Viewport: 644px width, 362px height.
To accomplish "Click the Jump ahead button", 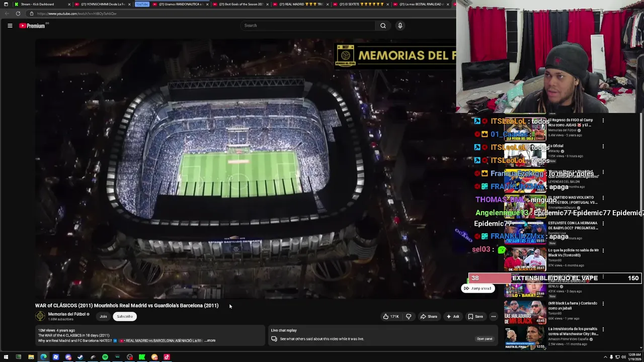I will click(x=478, y=289).
